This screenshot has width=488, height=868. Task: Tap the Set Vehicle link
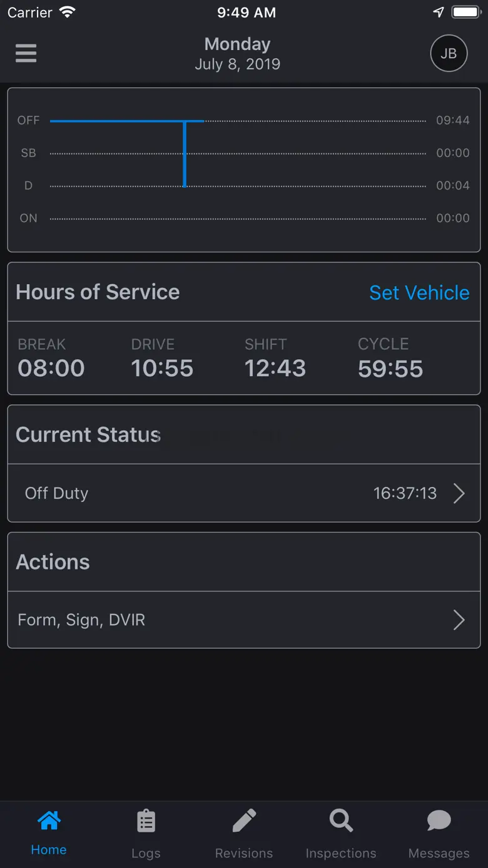pyautogui.click(x=419, y=292)
